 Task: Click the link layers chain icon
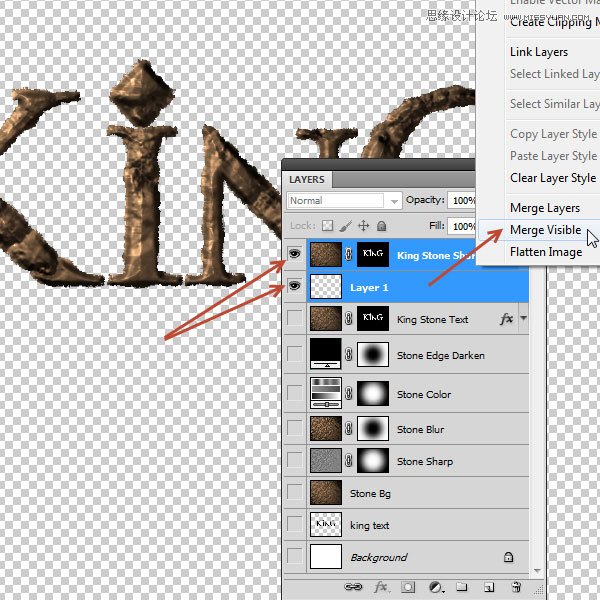pos(353,586)
